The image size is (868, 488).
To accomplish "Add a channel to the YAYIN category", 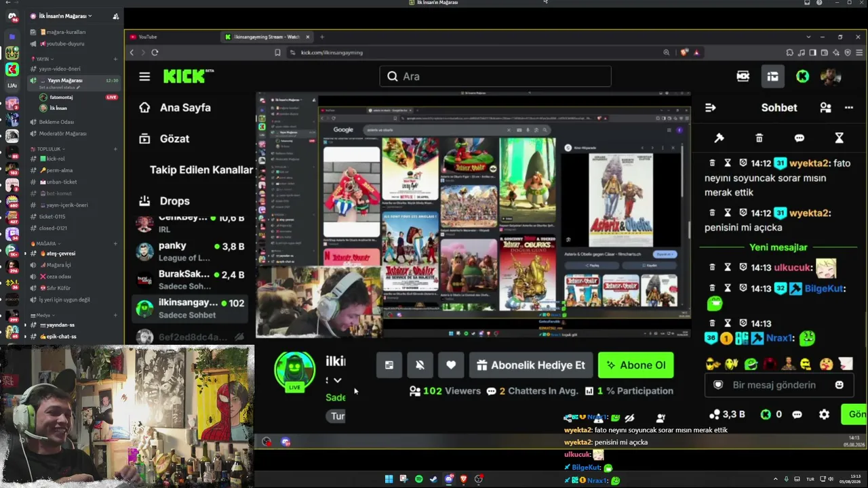I will pos(115,59).
